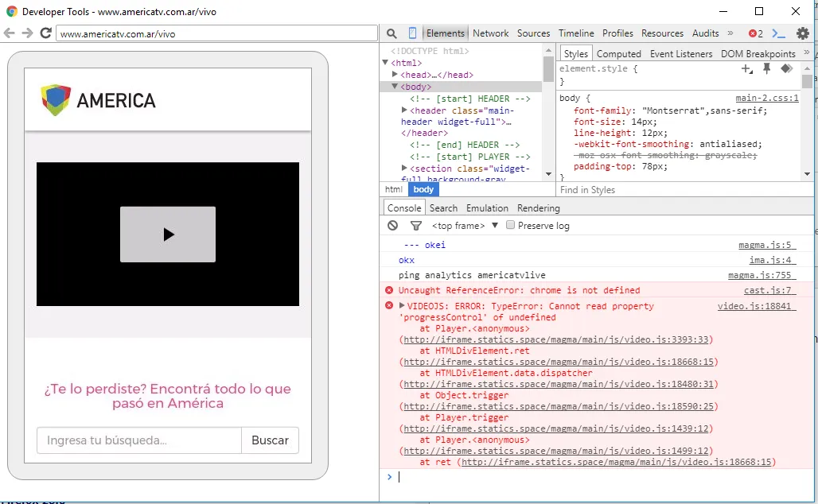818x504 pixels.
Task: Open the magma.js:755 source link
Action: [x=760, y=275]
